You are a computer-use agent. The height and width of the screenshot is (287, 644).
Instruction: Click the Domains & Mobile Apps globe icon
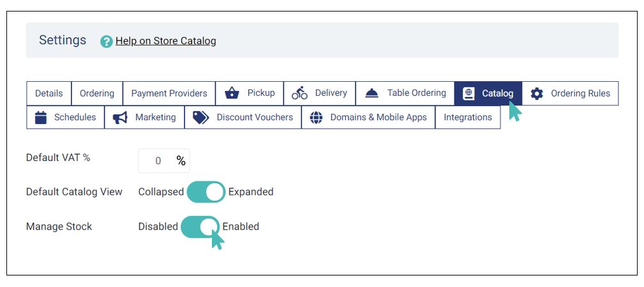tap(316, 118)
